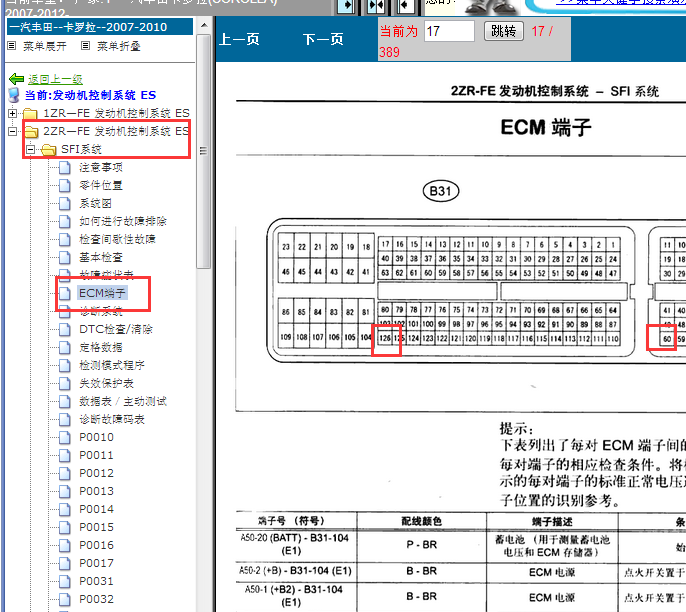
Task: Open the P0016 tree item
Action: pyautogui.click(x=96, y=545)
